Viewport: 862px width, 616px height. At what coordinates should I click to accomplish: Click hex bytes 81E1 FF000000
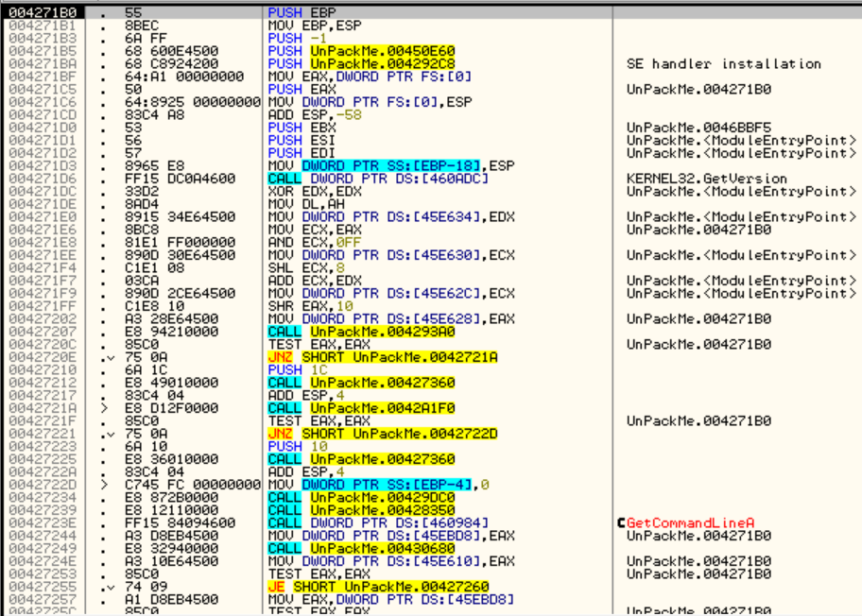pos(180,242)
